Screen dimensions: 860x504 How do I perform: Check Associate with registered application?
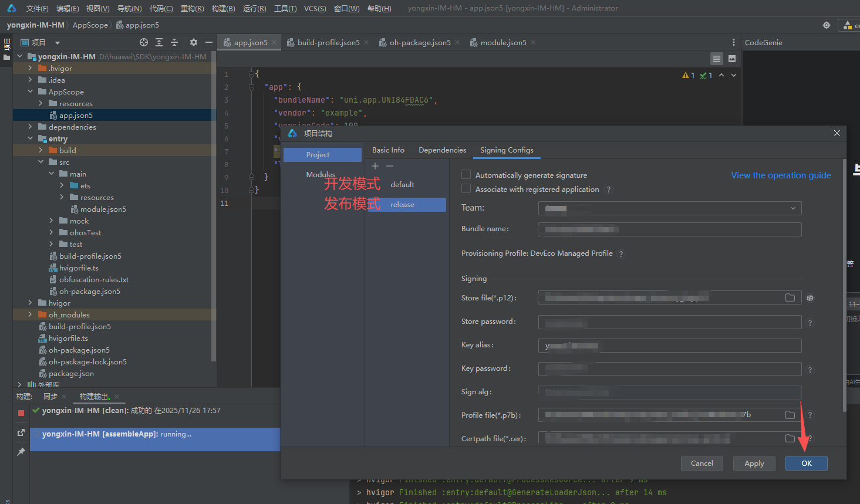[466, 188]
